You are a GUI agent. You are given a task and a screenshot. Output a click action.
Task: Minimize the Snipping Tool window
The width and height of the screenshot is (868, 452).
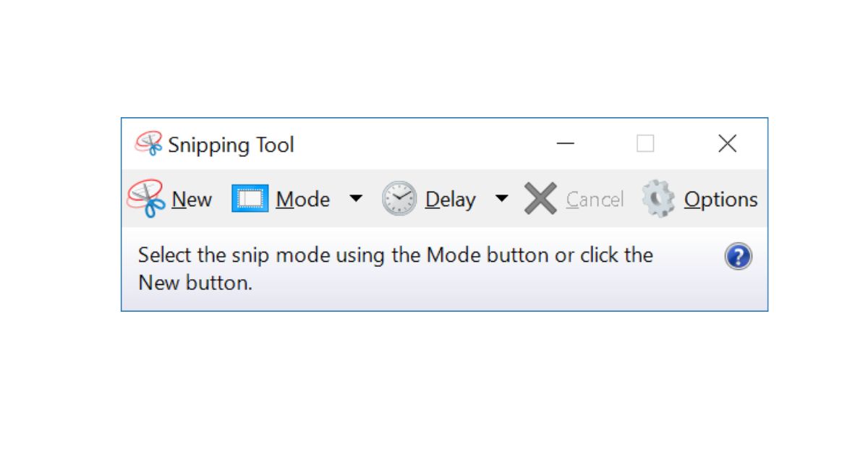coord(566,144)
